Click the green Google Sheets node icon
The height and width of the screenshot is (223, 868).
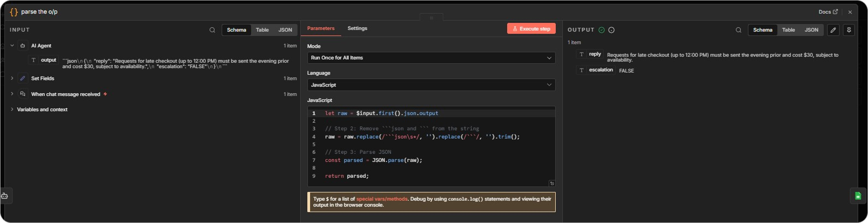[858, 196]
